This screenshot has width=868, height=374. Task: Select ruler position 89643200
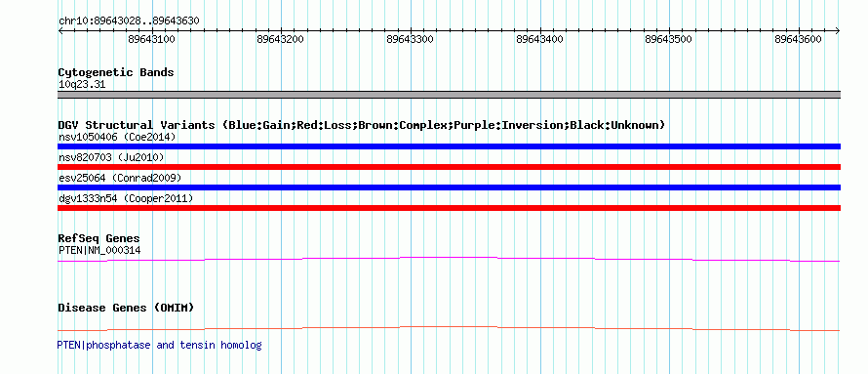point(281,39)
